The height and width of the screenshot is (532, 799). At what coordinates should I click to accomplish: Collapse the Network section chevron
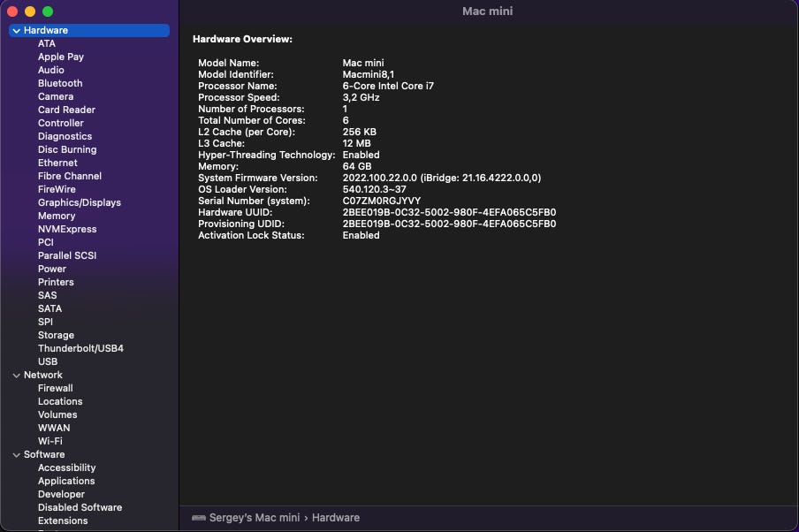click(x=16, y=375)
